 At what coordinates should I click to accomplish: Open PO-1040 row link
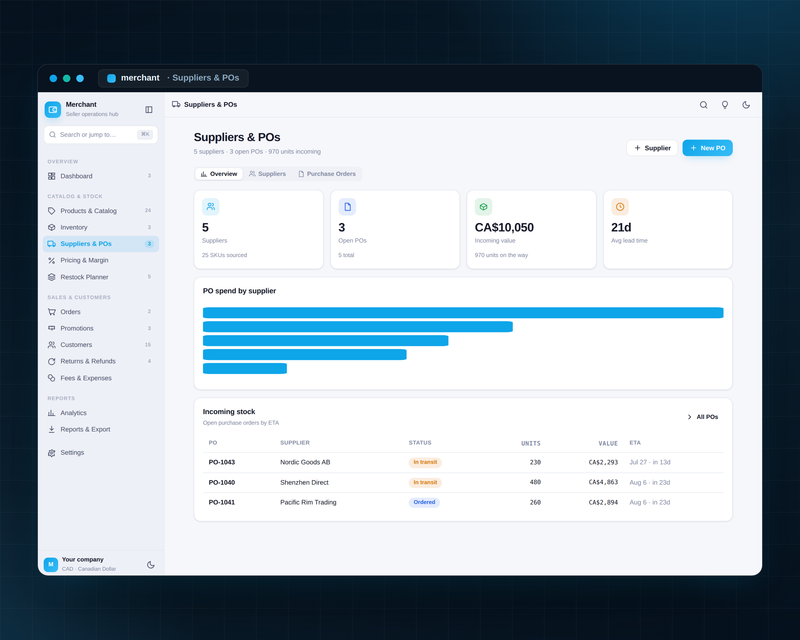click(x=222, y=482)
